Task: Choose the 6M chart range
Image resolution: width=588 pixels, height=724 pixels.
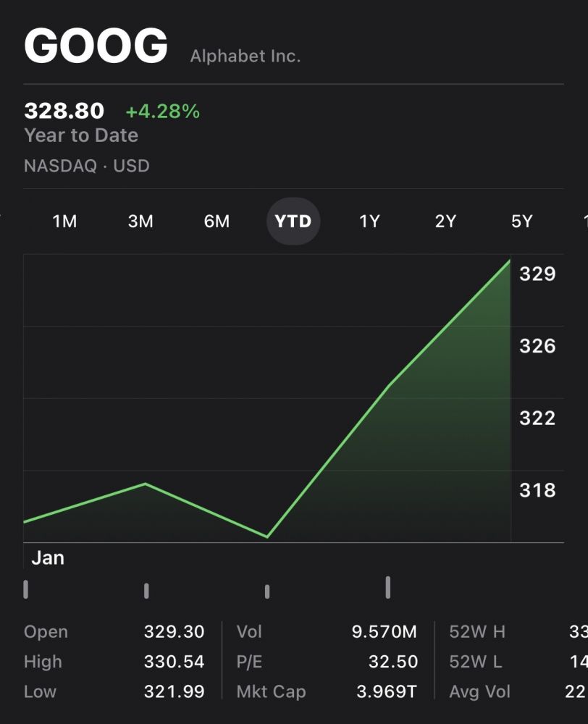Action: coord(217,222)
